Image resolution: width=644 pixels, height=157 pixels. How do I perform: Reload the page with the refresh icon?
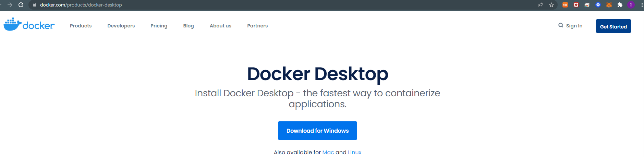coord(21,5)
